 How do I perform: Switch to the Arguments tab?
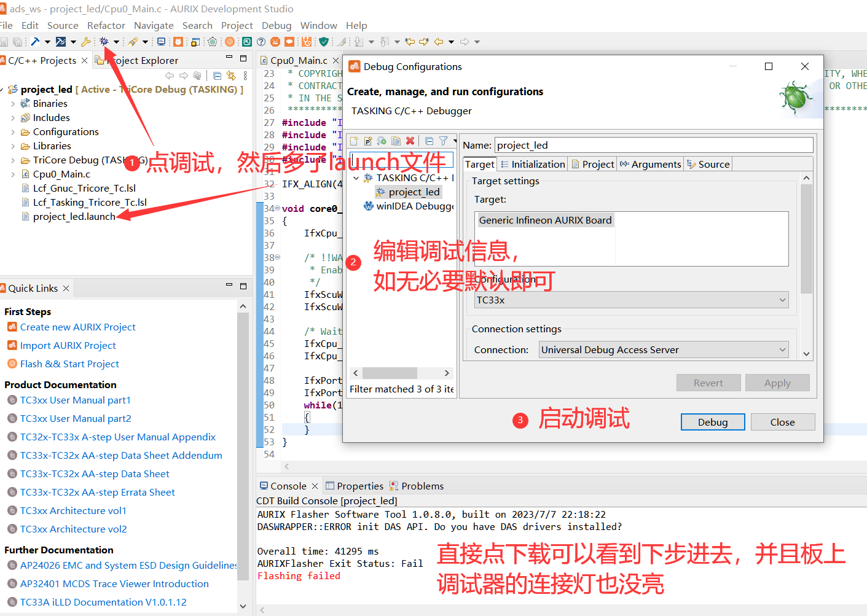point(650,165)
